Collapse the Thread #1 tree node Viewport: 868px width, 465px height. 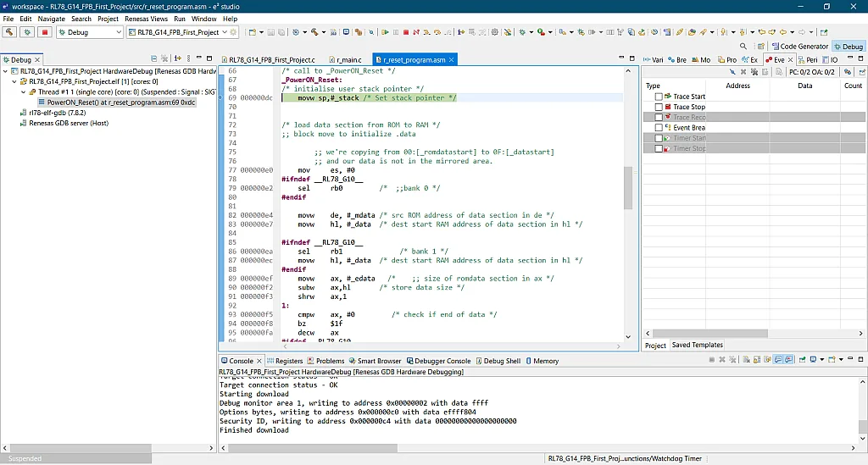pos(23,91)
